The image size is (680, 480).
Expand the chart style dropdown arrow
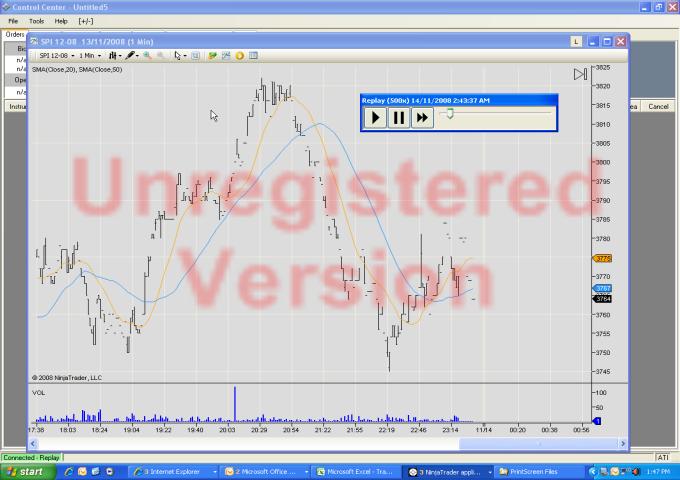120,56
